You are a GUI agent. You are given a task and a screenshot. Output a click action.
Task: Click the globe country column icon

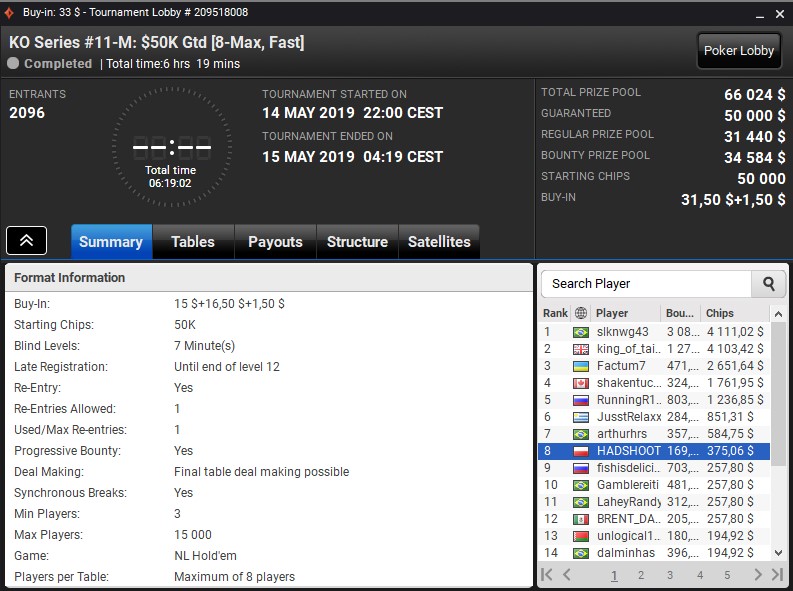pos(581,313)
